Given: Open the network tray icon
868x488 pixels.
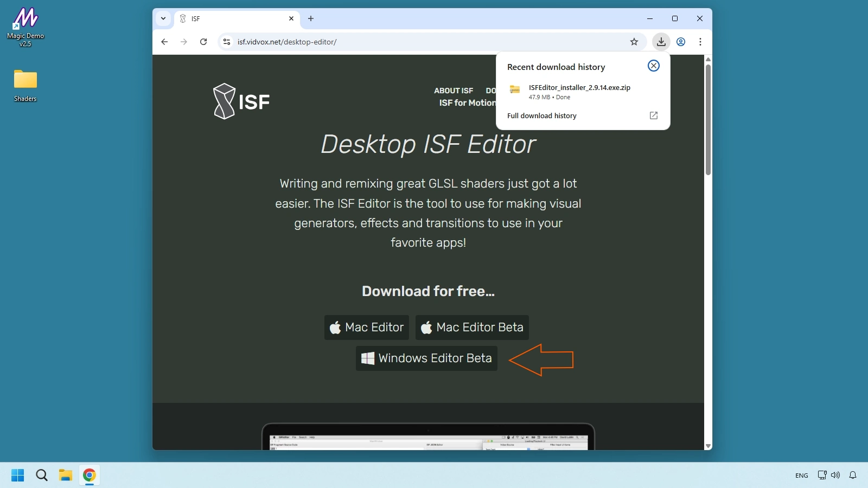Looking at the screenshot, I should [x=822, y=475].
